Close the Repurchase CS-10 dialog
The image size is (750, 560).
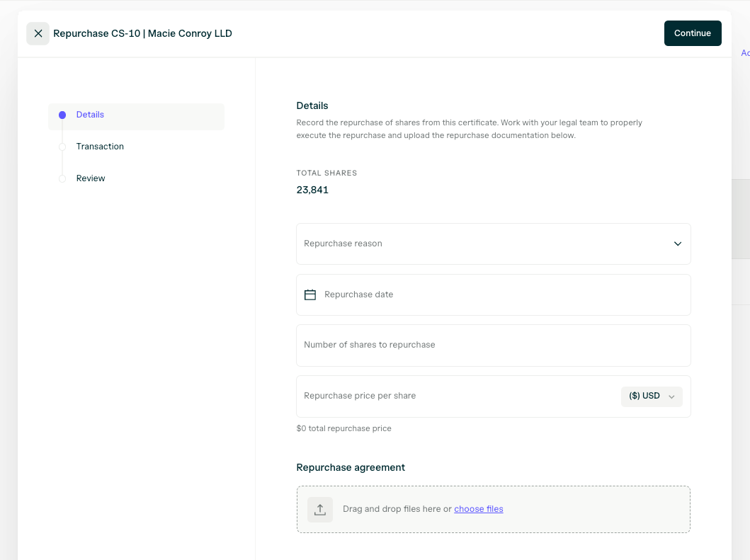point(38,33)
